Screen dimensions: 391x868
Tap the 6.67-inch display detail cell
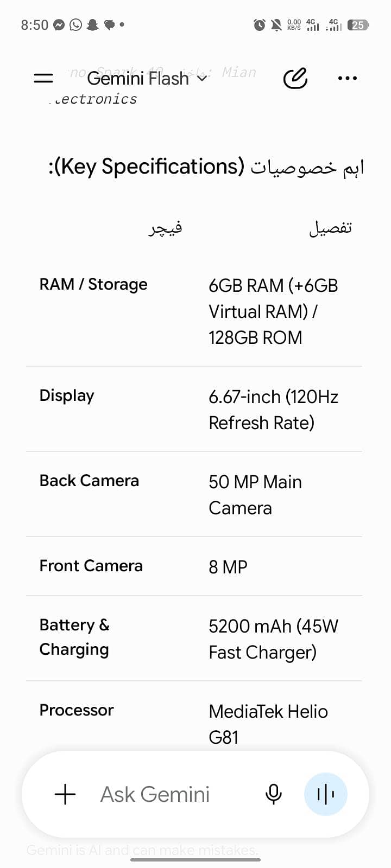pos(273,410)
